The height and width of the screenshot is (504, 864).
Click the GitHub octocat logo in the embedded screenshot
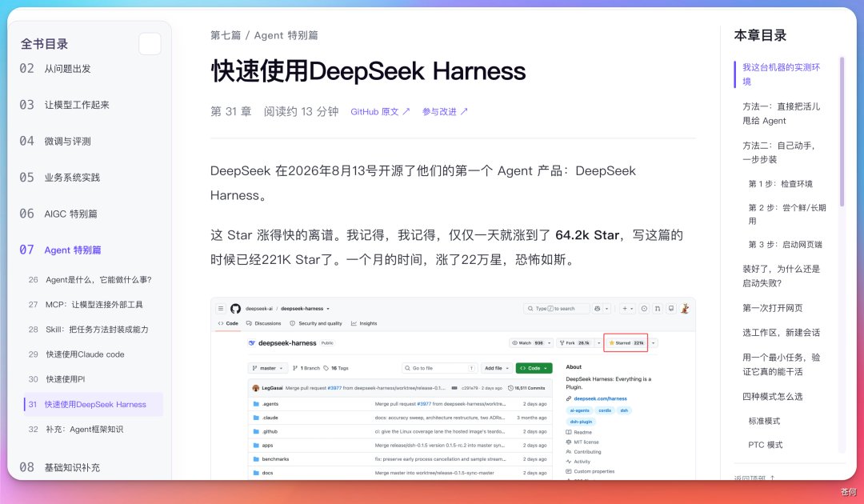(x=235, y=309)
